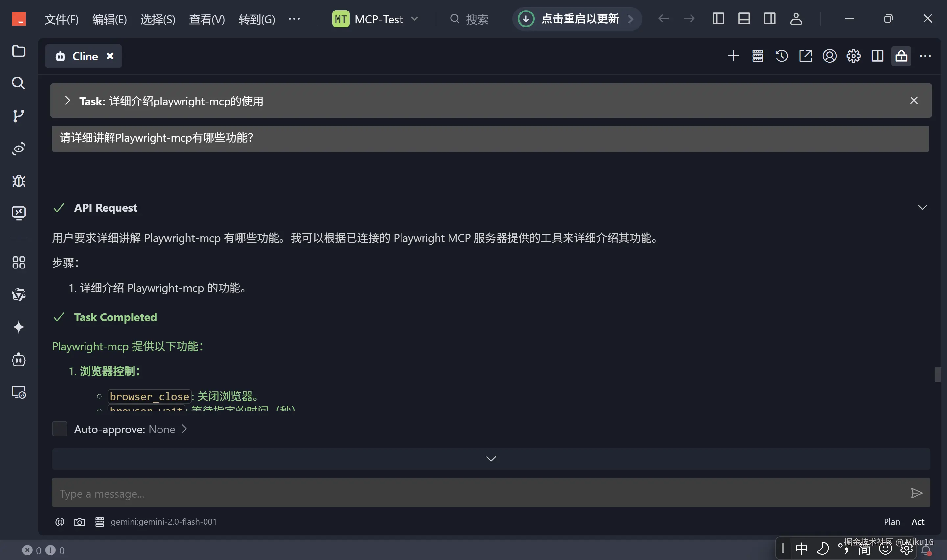This screenshot has width=947, height=560.
Task: Click server icon beside model name
Action: click(99, 522)
